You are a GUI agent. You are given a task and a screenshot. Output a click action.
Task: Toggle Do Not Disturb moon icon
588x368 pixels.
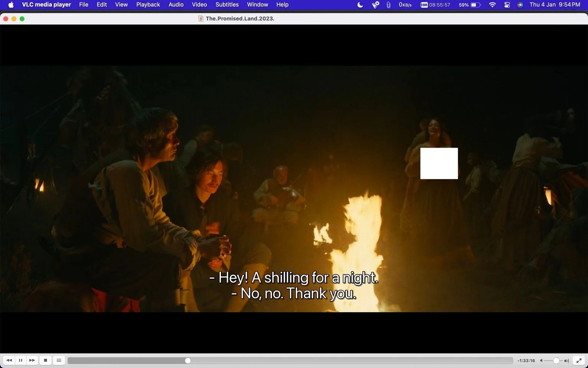(x=360, y=5)
